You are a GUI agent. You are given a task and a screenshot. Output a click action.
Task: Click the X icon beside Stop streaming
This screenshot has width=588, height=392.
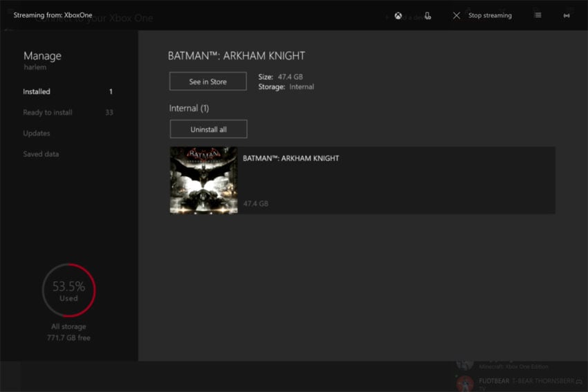[x=457, y=15]
